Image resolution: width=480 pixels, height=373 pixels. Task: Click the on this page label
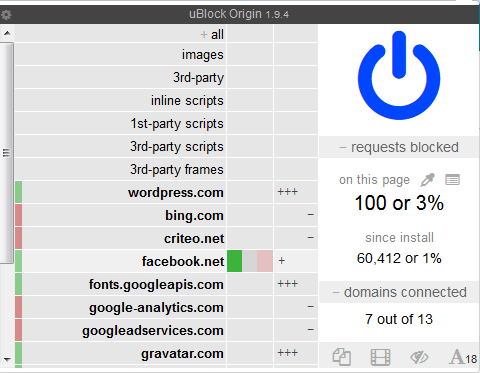[x=374, y=180]
